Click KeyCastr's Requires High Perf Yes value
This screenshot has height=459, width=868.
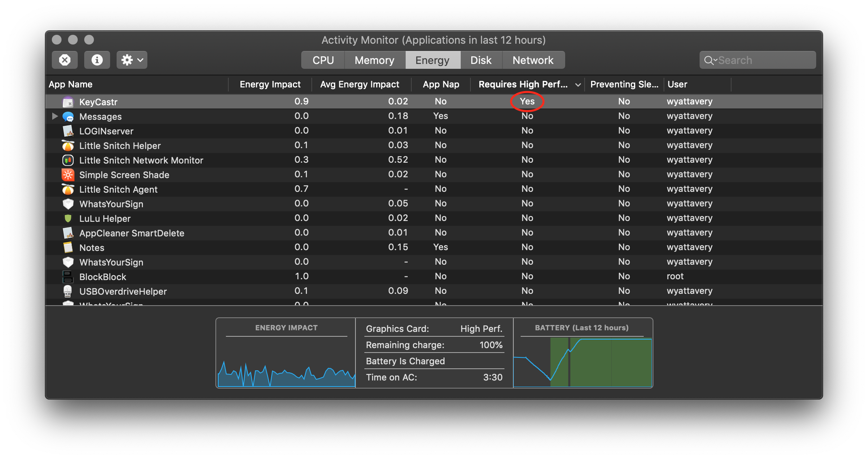point(527,101)
